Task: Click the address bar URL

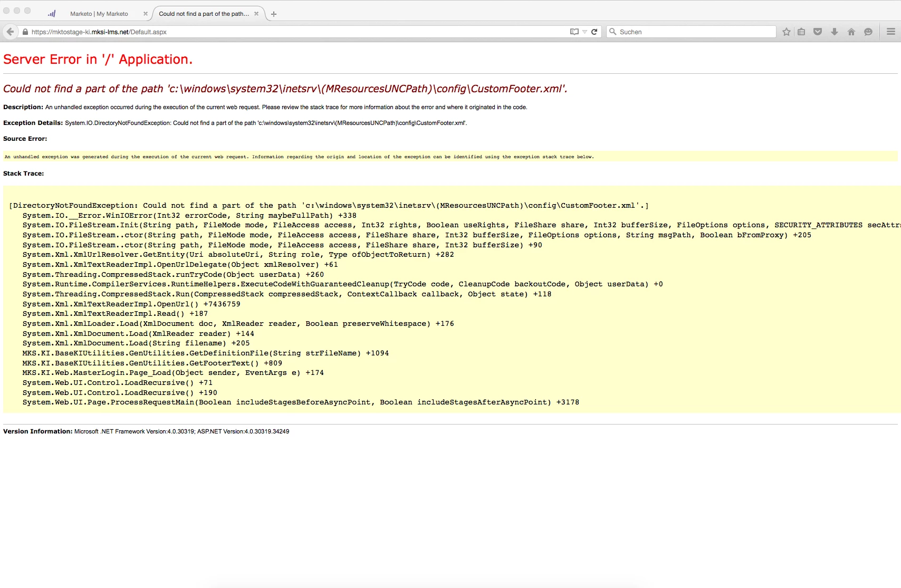Action: (x=99, y=32)
